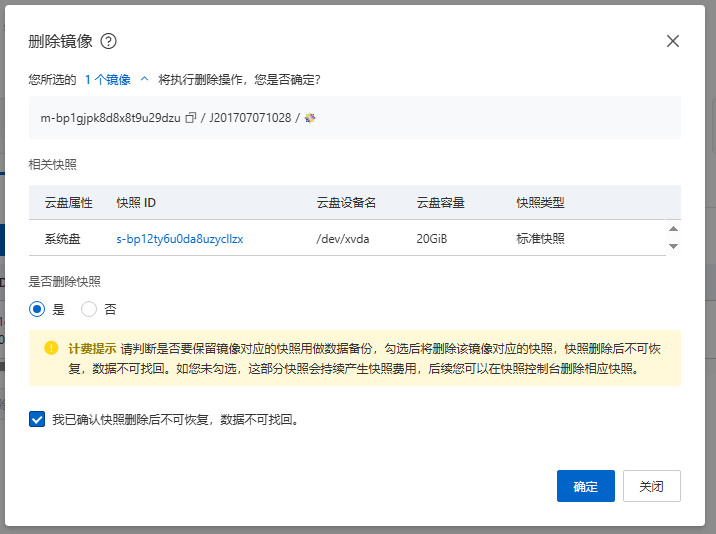This screenshot has width=716, height=534.
Task: Select 是 to delete the snapshot
Action: (38, 309)
